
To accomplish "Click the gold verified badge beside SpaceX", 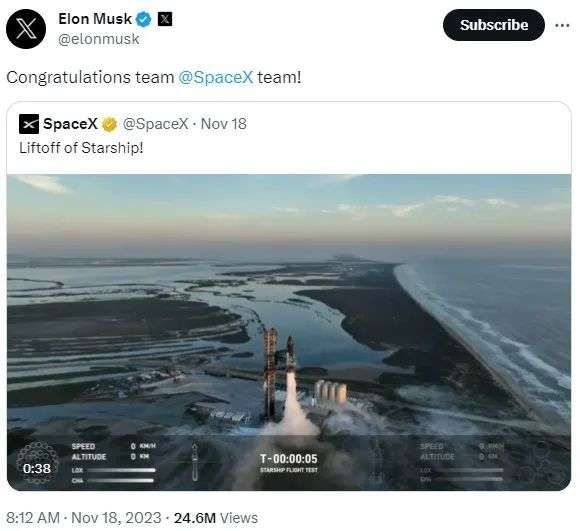I will (109, 124).
